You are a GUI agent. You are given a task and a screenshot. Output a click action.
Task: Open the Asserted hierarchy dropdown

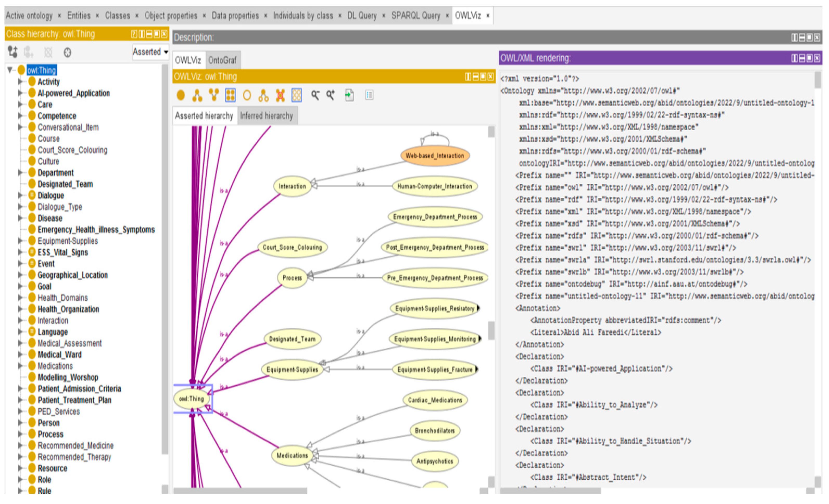click(150, 52)
